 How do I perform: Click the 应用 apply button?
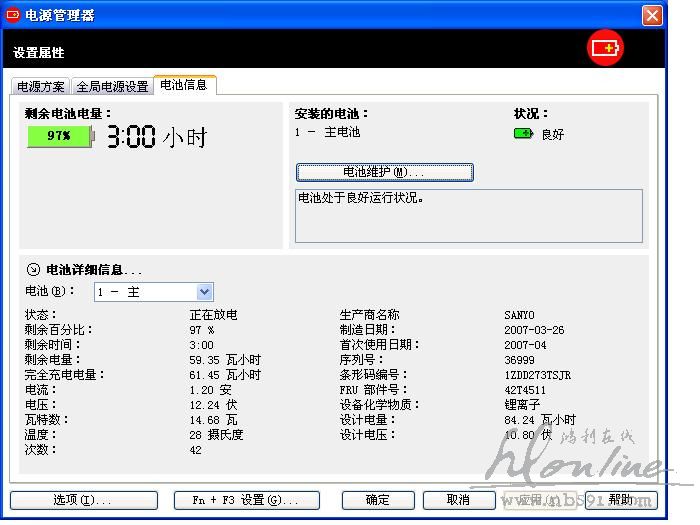pos(539,500)
